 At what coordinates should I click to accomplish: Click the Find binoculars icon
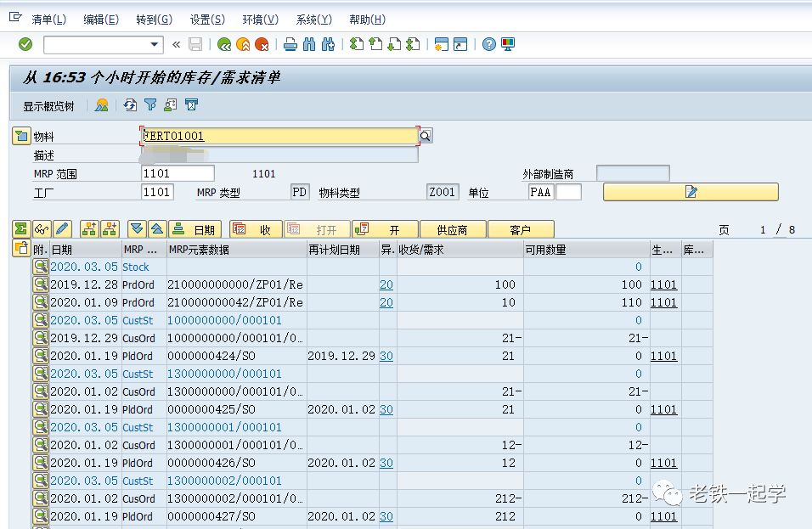coord(309,44)
